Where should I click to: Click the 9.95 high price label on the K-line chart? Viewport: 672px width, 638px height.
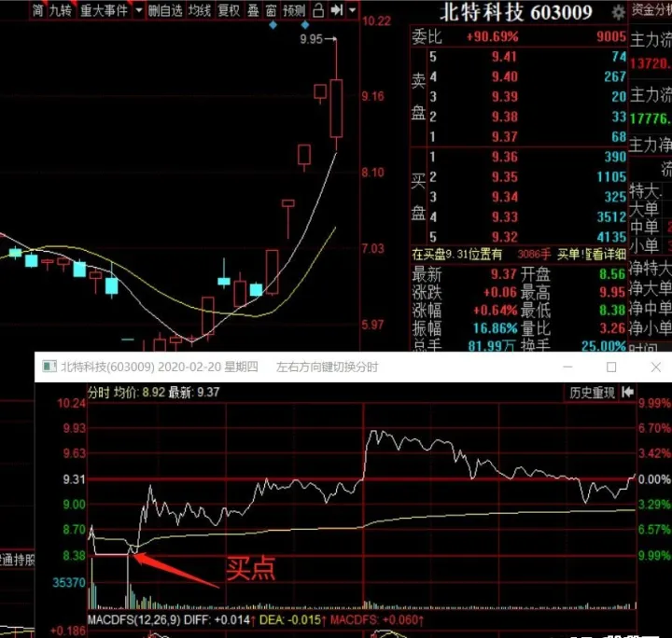[x=311, y=39]
